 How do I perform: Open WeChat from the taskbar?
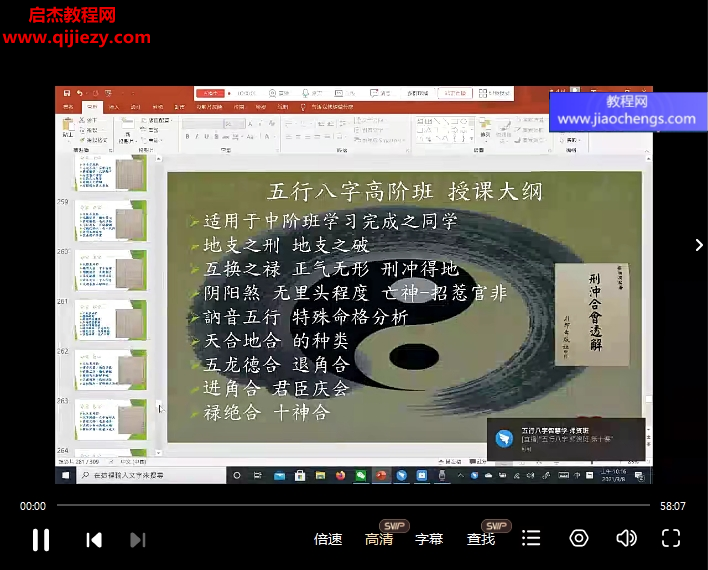pyautogui.click(x=361, y=475)
